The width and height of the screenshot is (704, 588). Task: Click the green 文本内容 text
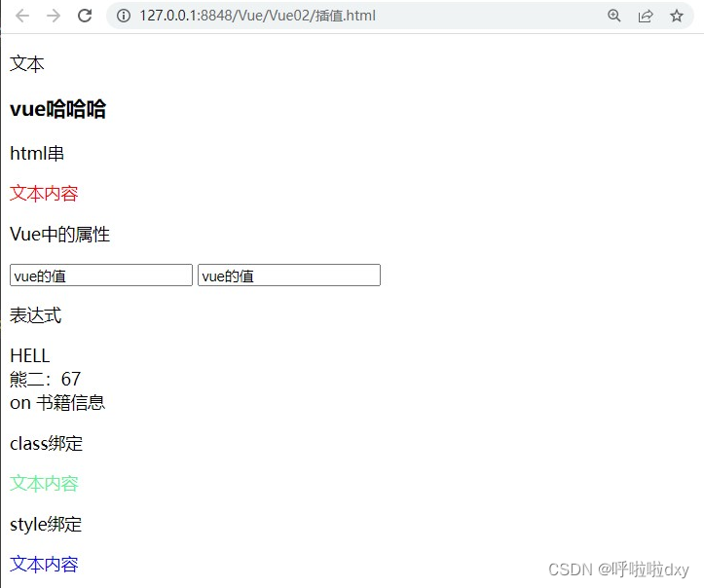point(44,484)
